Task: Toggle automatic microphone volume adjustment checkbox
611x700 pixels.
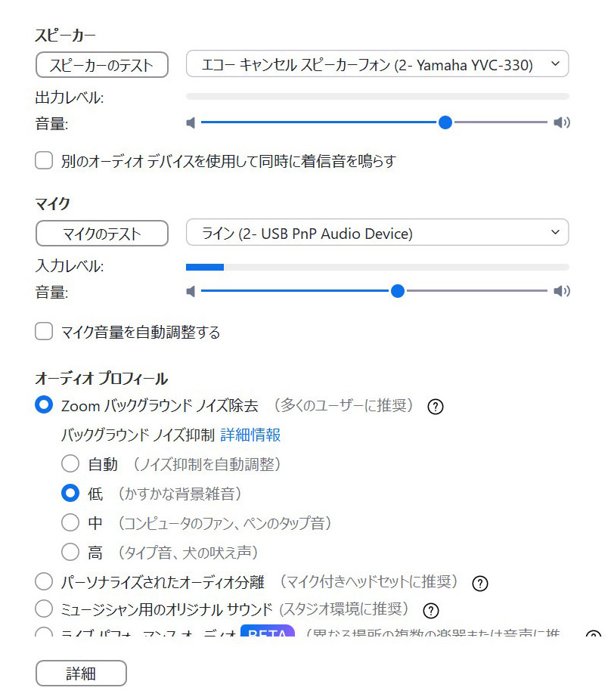Action: (x=45, y=332)
